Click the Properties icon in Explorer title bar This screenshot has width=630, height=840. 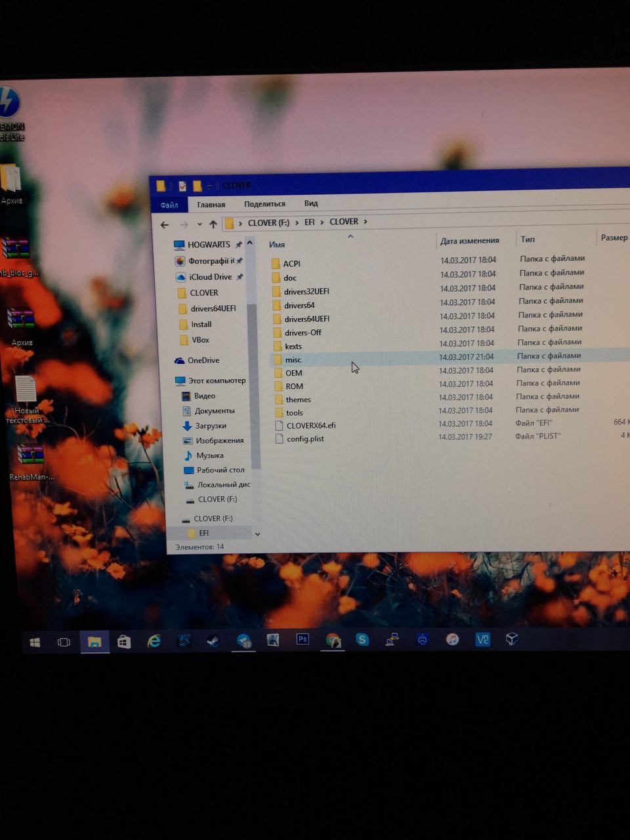[x=182, y=186]
